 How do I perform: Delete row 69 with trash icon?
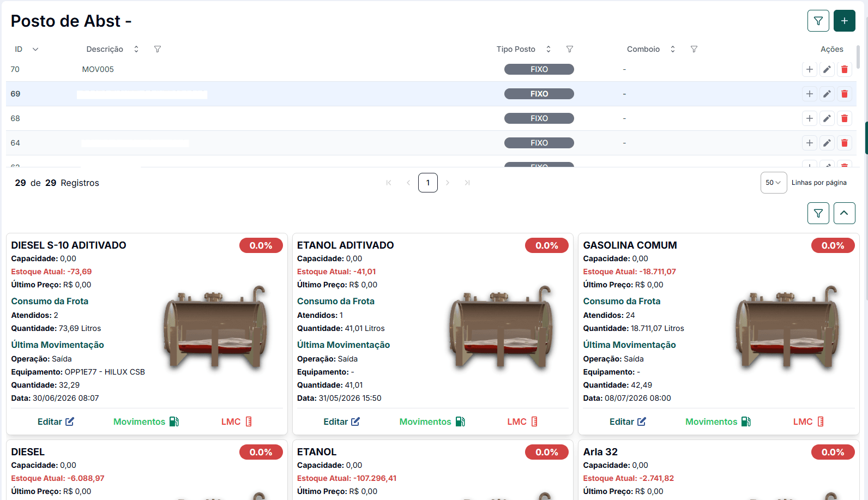point(844,94)
